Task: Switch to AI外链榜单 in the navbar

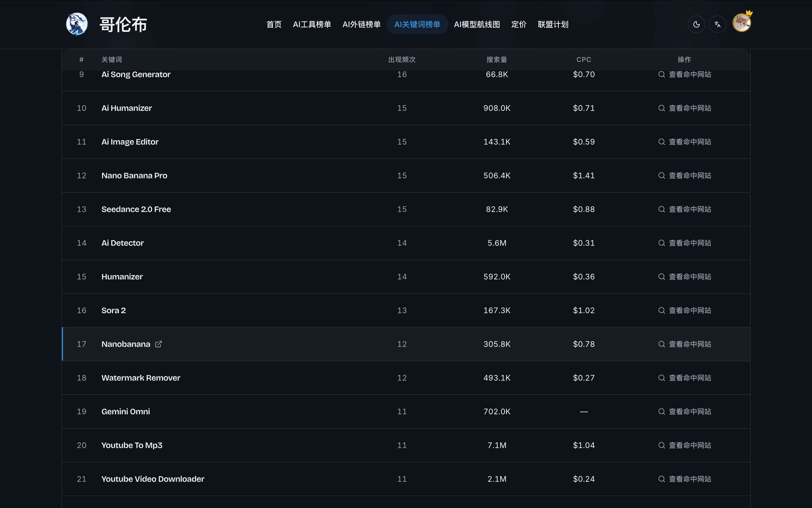Action: point(362,24)
